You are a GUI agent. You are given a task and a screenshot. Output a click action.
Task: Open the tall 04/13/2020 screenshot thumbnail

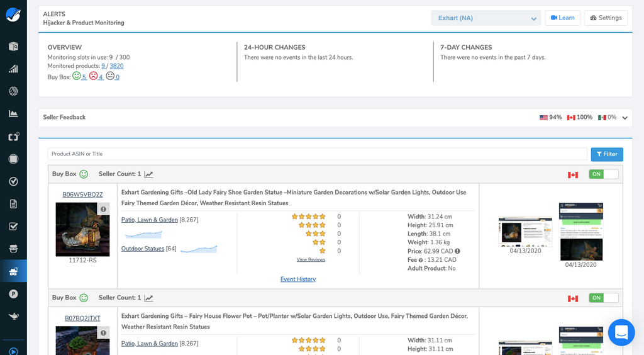[581, 231]
